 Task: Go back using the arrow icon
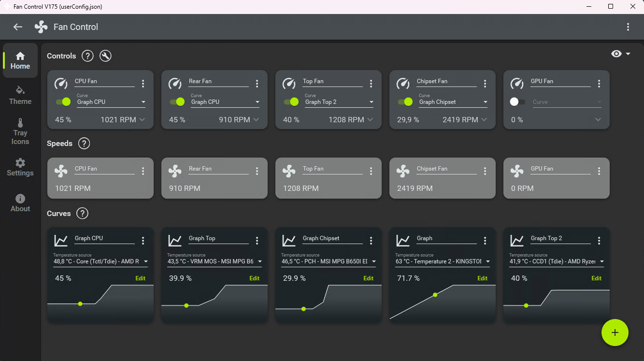(x=18, y=27)
